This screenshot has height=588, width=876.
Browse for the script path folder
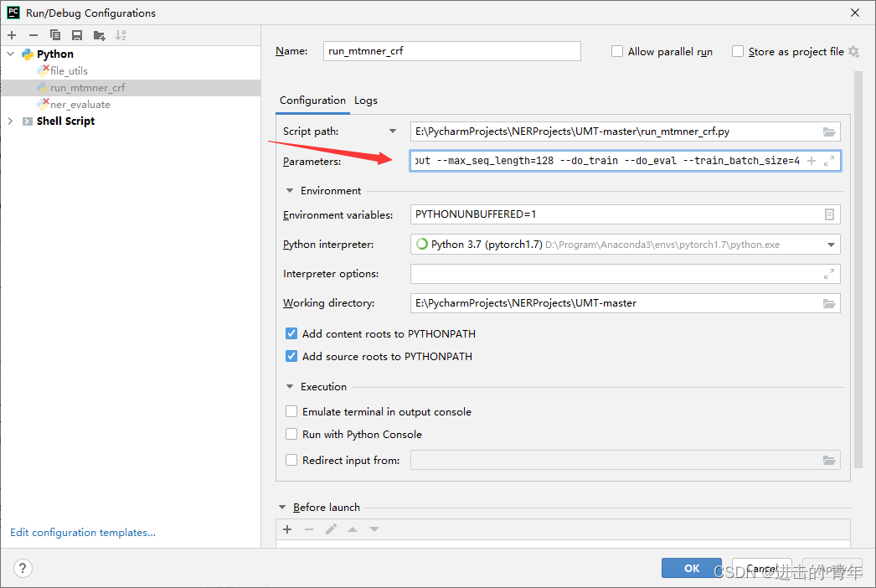point(829,132)
